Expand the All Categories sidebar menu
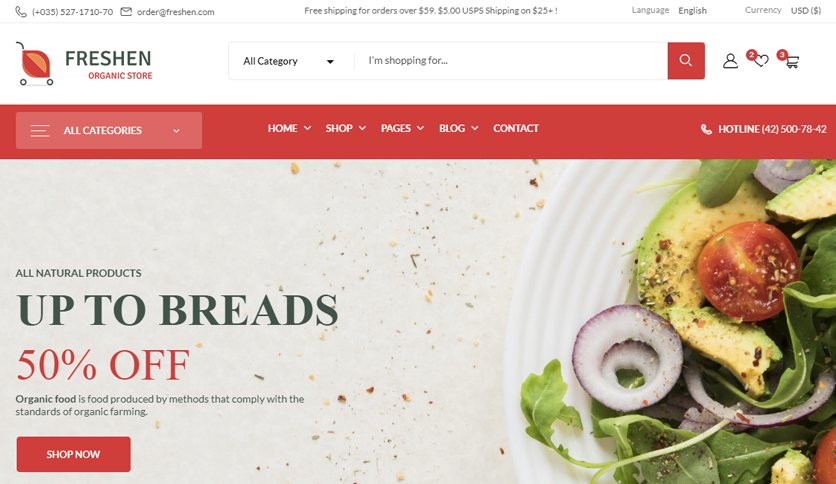 tap(109, 131)
